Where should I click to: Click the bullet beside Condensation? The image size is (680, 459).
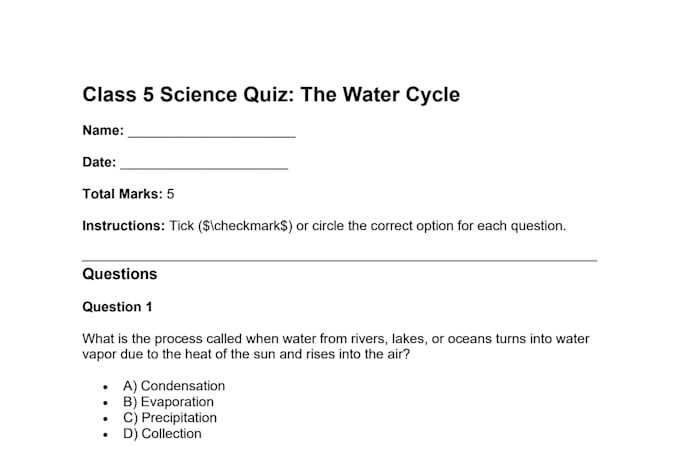pyautogui.click(x=105, y=387)
